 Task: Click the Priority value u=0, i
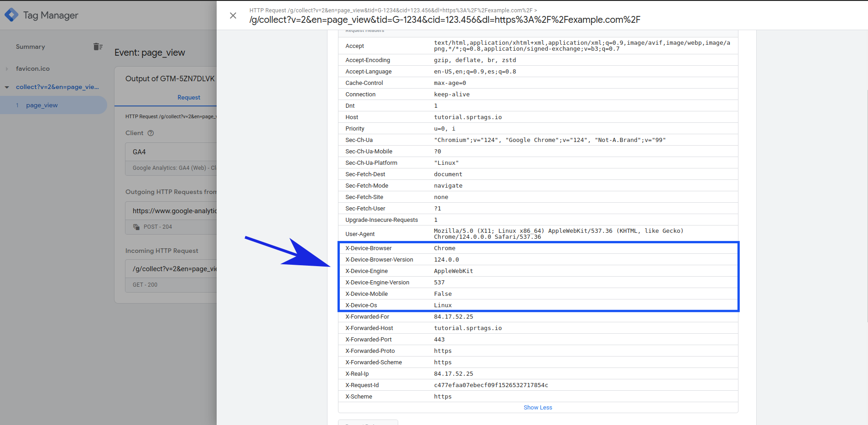point(445,129)
